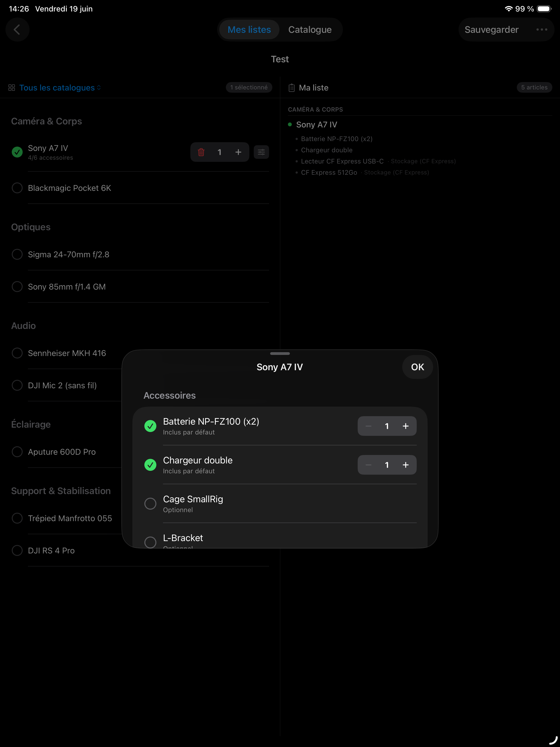Image resolution: width=560 pixels, height=747 pixels.
Task: Delete Sony A7 IV with trash icon
Action: [201, 152]
